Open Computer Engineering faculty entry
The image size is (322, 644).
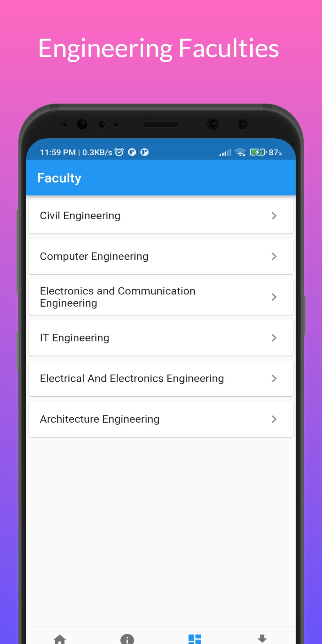(x=161, y=256)
